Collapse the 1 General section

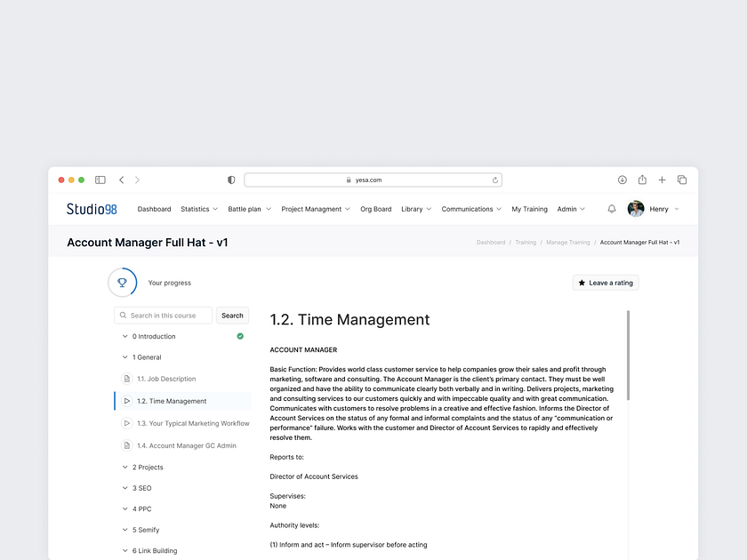click(125, 356)
